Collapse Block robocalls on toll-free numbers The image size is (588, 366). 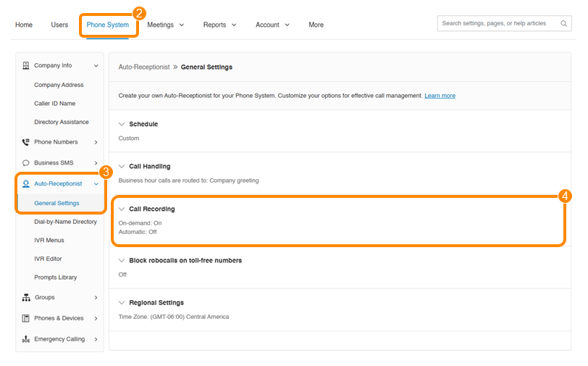click(122, 260)
